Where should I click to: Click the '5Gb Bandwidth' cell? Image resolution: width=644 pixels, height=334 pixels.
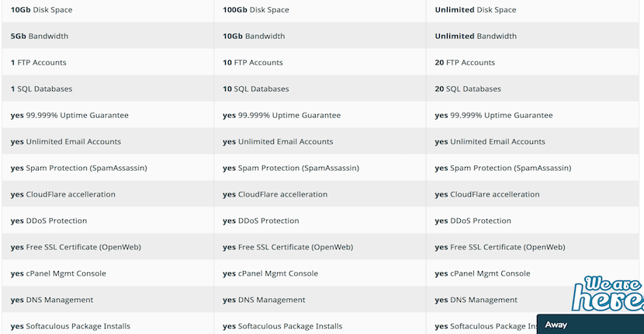[x=108, y=36]
